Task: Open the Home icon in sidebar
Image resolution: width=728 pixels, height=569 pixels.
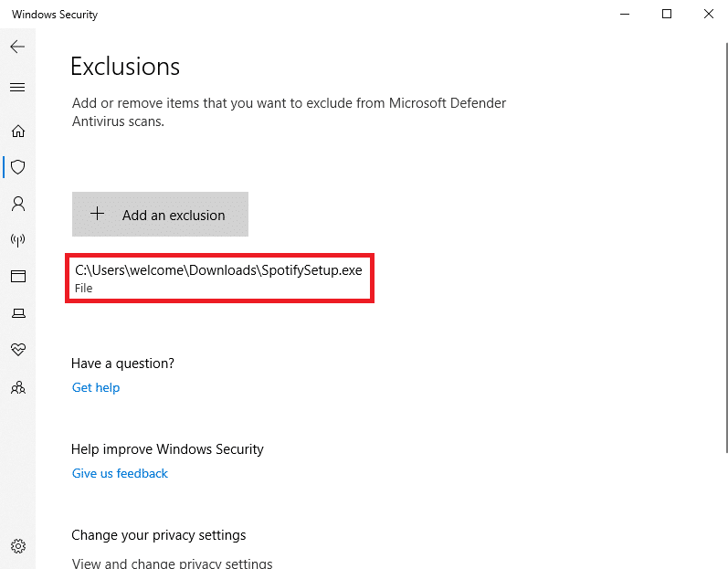Action: [x=18, y=132]
